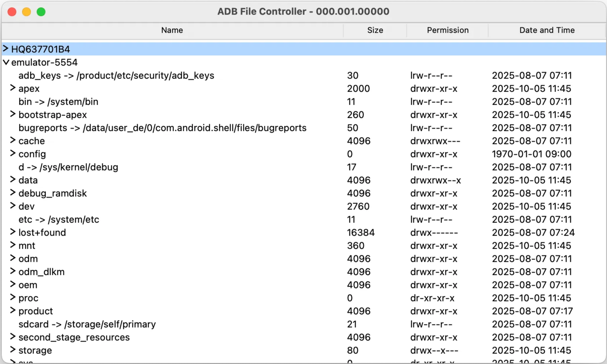The height and width of the screenshot is (364, 607).
Task: Expand the lost+found folder arrow
Action: pyautogui.click(x=13, y=232)
